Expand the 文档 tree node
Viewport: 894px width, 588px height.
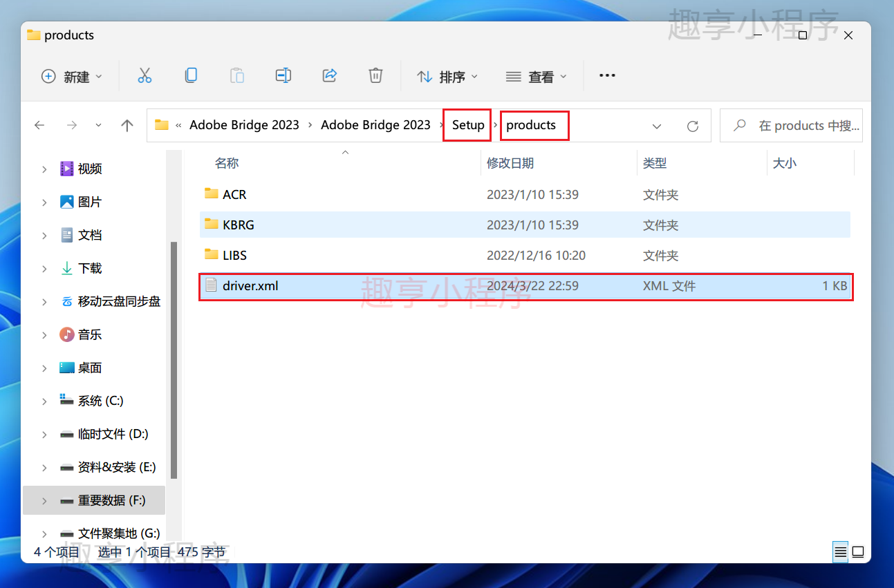[x=44, y=235]
